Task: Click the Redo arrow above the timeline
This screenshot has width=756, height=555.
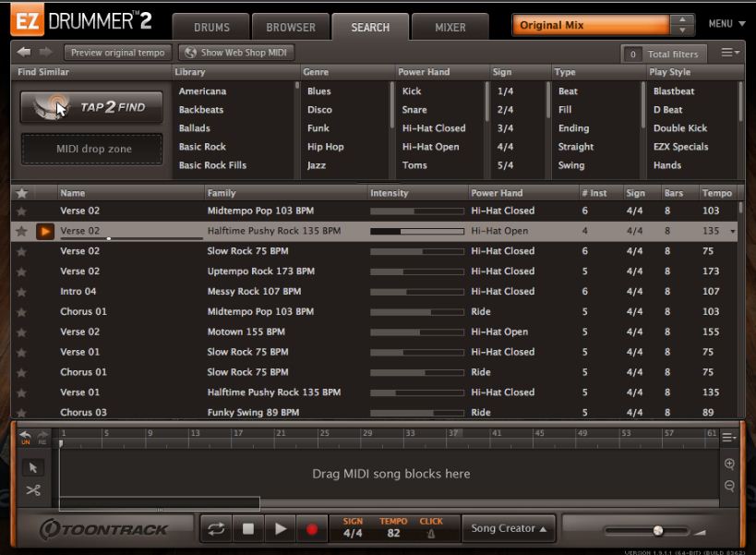Action: click(42, 434)
